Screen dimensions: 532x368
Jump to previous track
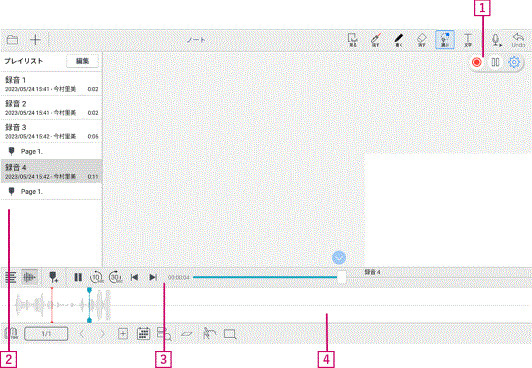point(134,277)
